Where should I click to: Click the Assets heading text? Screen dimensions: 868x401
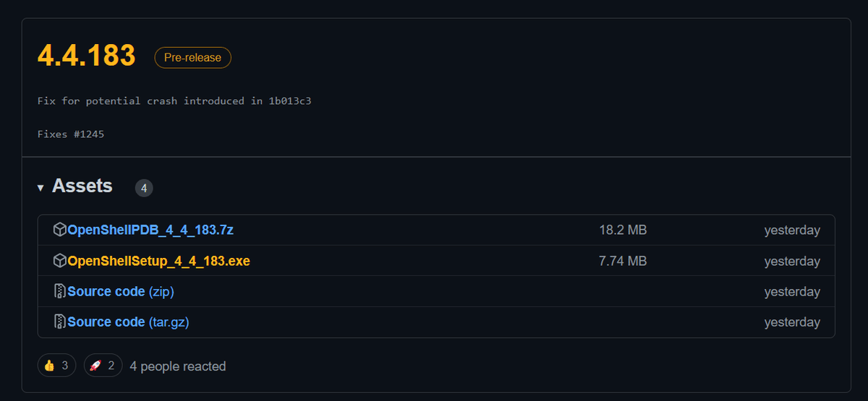click(82, 186)
